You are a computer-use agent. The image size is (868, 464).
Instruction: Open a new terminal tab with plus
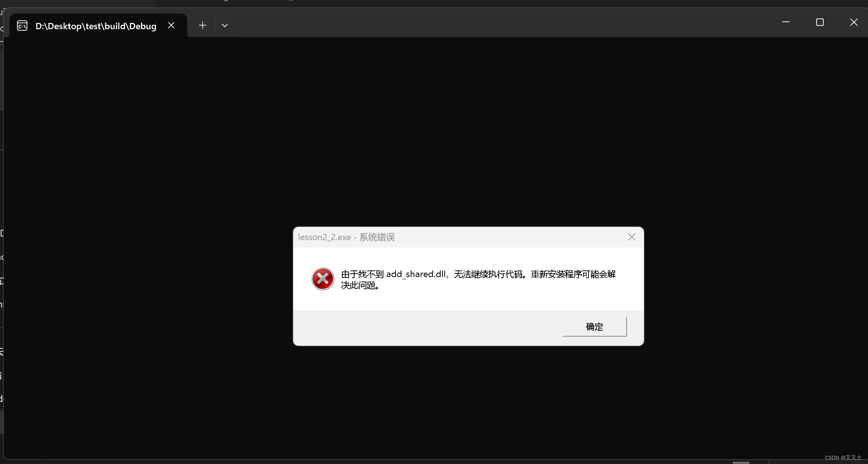tap(202, 25)
